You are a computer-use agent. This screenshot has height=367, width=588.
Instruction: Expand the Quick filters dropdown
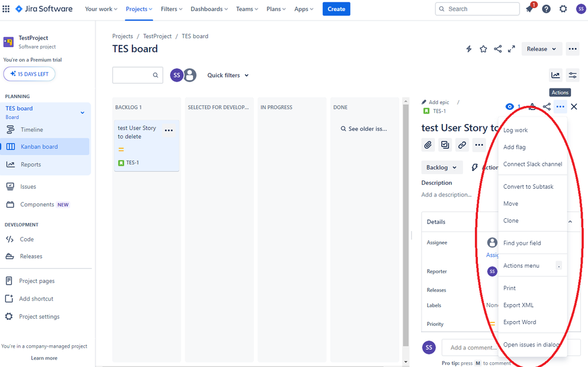228,75
